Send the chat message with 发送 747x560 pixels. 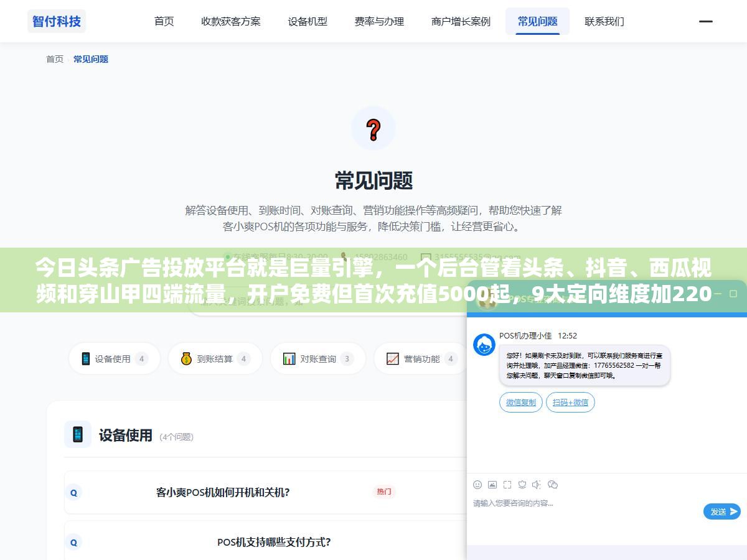[x=722, y=511]
